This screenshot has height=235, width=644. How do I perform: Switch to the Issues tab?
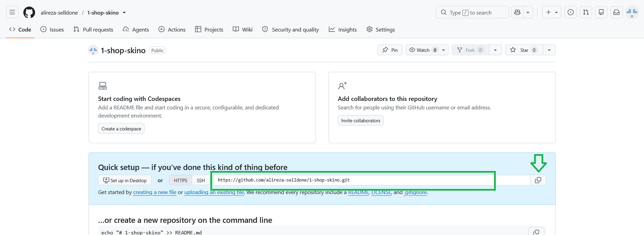pos(52,29)
